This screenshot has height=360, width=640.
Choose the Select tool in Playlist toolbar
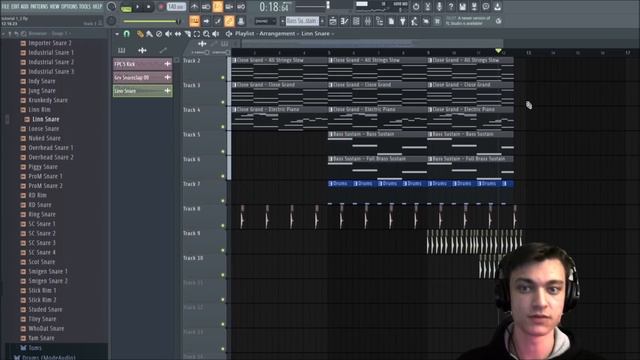coord(197,34)
